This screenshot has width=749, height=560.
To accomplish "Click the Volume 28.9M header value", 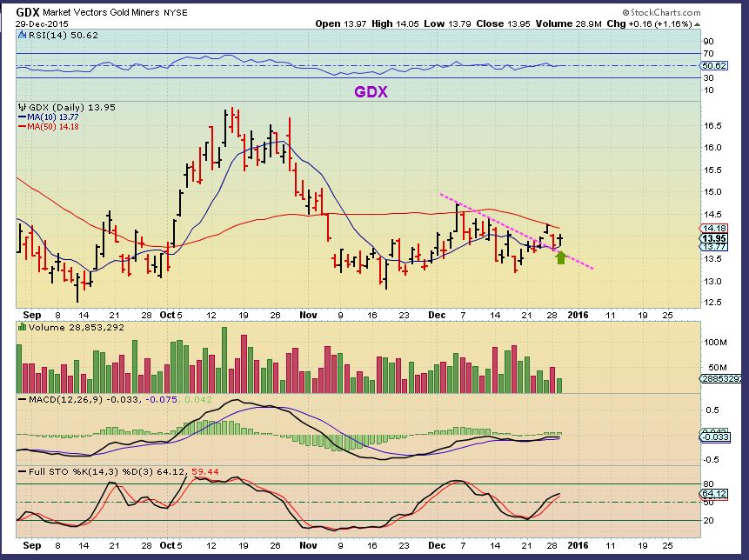I will (x=568, y=23).
